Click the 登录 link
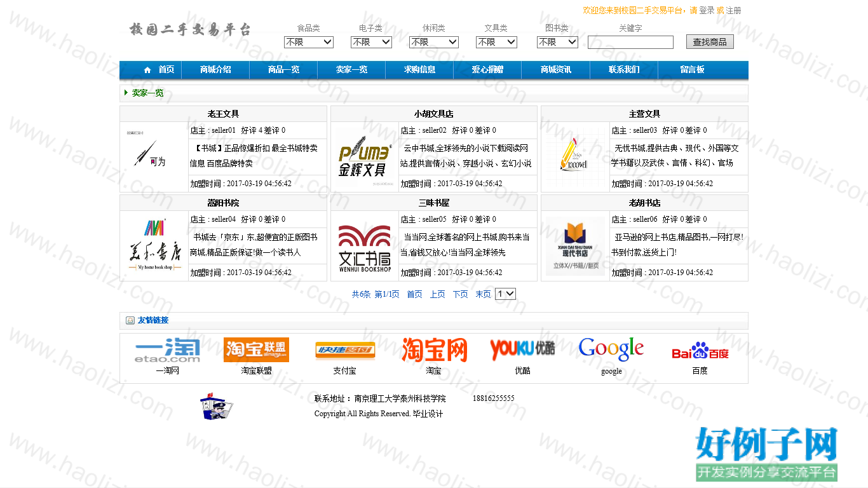Screen dimensions: 868x488 click(x=707, y=10)
